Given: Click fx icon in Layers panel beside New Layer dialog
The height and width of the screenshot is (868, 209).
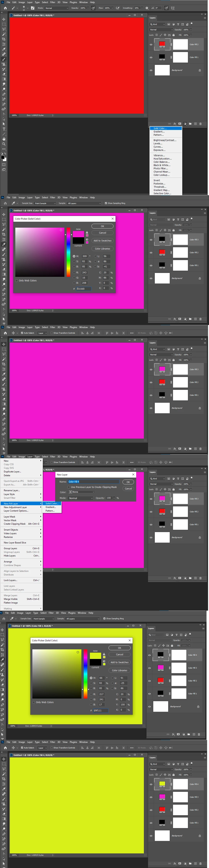Looking at the screenshot, I should (175, 578).
